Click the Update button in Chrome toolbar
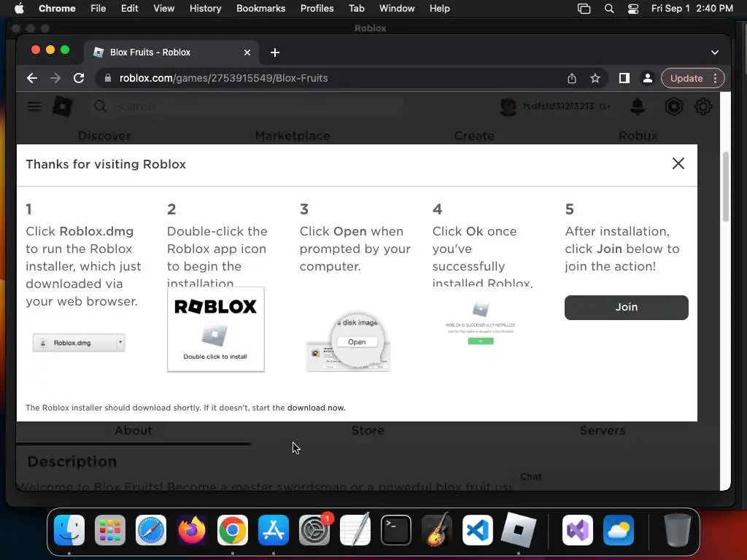Image resolution: width=747 pixels, height=560 pixels. [686, 78]
